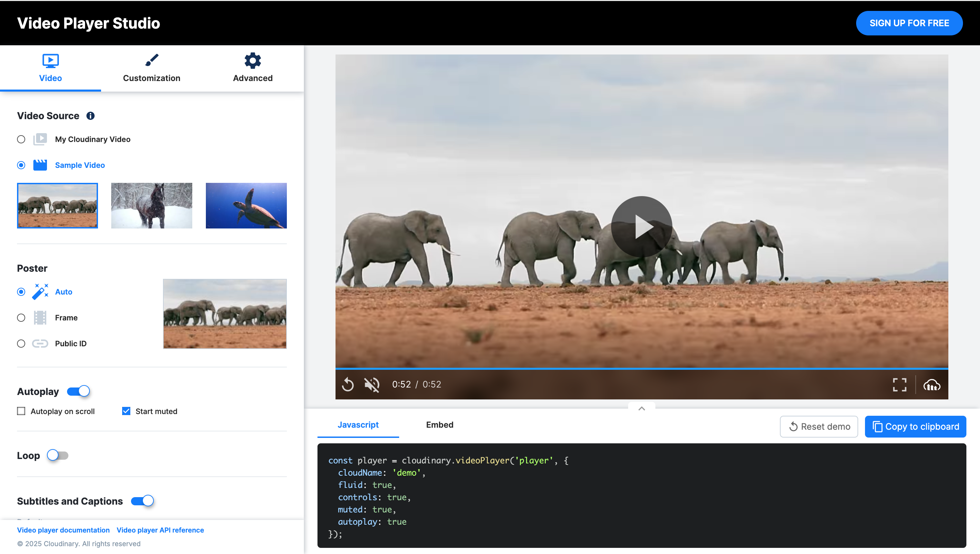Image resolution: width=980 pixels, height=554 pixels.
Task: Click the Public ID link icon
Action: pyautogui.click(x=40, y=344)
